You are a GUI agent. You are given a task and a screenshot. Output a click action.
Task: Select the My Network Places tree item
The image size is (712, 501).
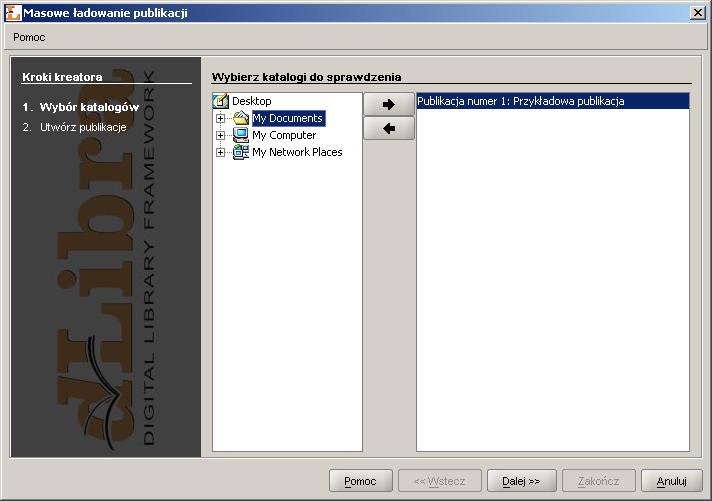point(297,152)
